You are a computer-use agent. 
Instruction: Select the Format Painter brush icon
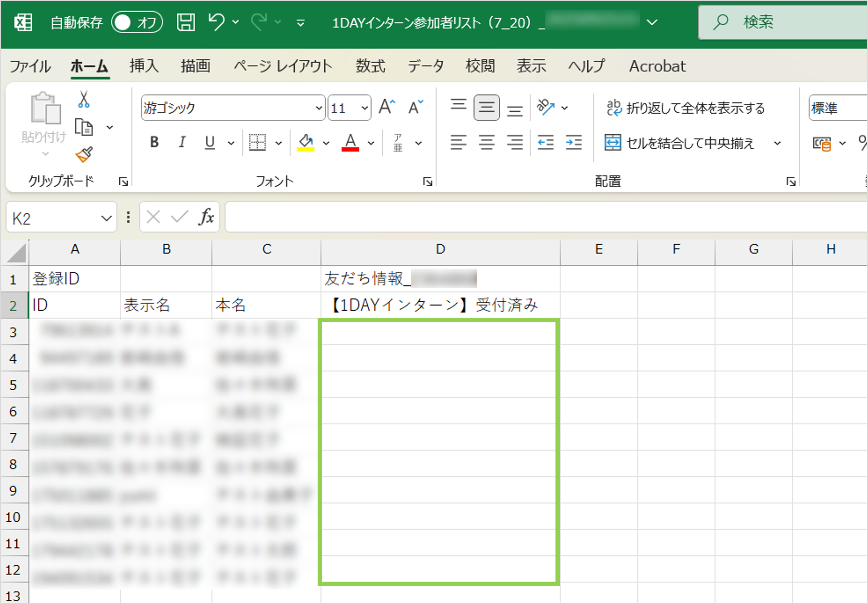click(x=84, y=155)
